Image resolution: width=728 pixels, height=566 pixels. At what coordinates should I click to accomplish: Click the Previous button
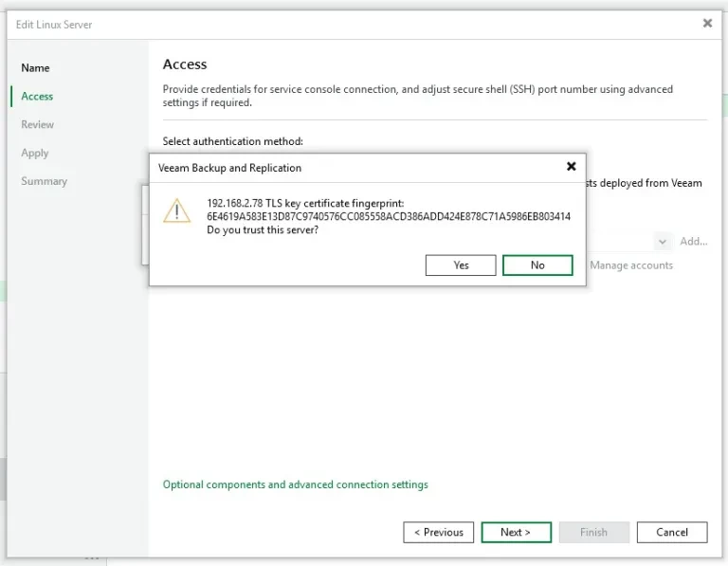pos(438,532)
